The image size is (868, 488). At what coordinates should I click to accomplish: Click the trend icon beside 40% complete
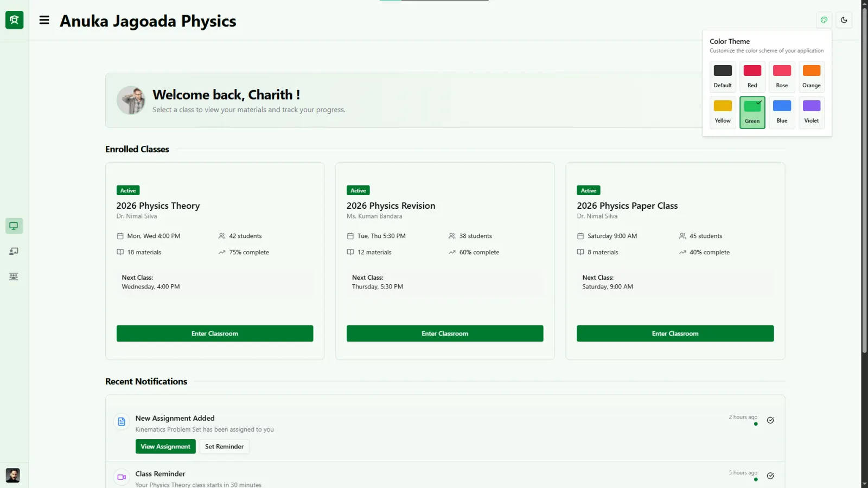tap(682, 252)
